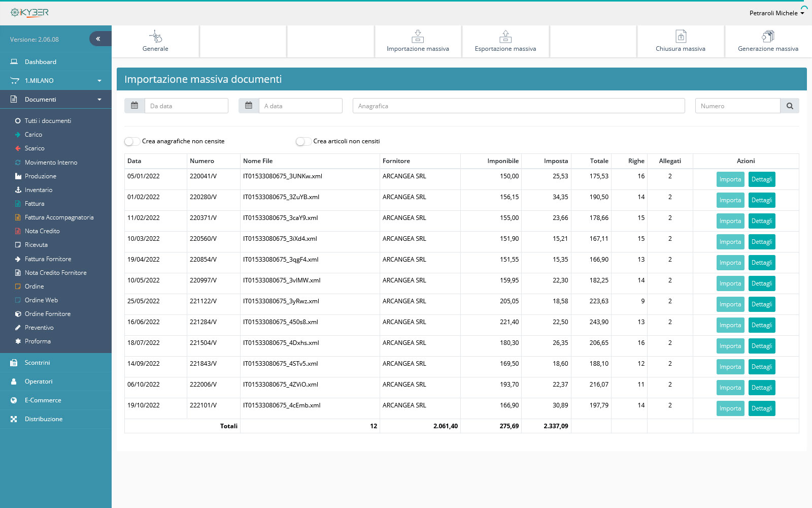Click the Inventario anchor icon

(x=18, y=190)
